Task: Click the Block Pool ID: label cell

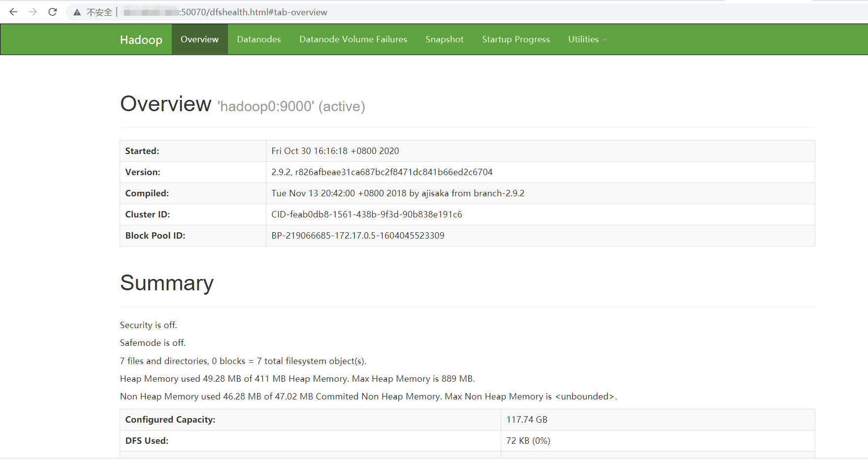Action: pos(193,236)
